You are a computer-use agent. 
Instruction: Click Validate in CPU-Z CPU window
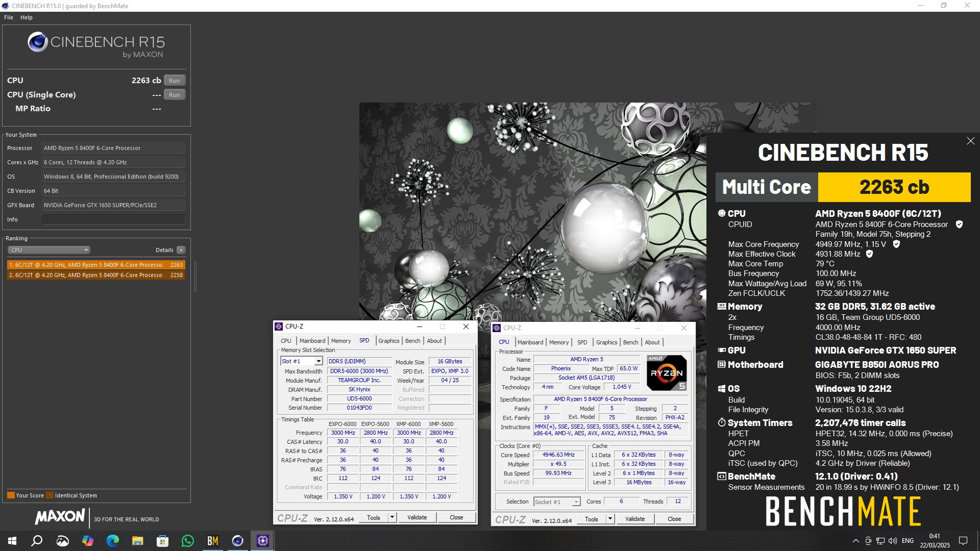635,519
